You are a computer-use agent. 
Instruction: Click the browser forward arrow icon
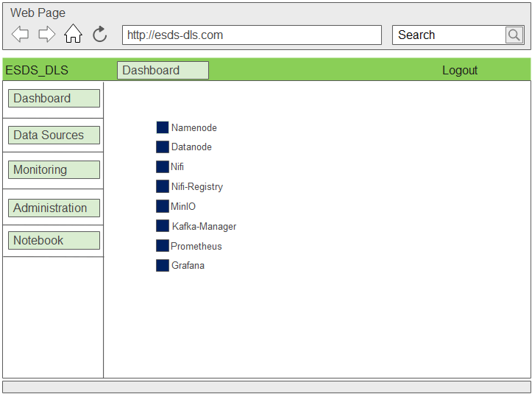tap(46, 34)
